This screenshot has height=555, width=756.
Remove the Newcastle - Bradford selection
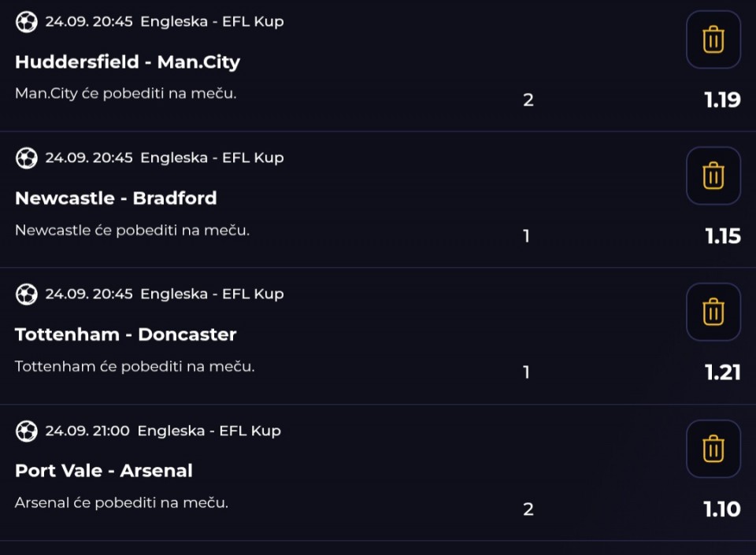click(713, 176)
